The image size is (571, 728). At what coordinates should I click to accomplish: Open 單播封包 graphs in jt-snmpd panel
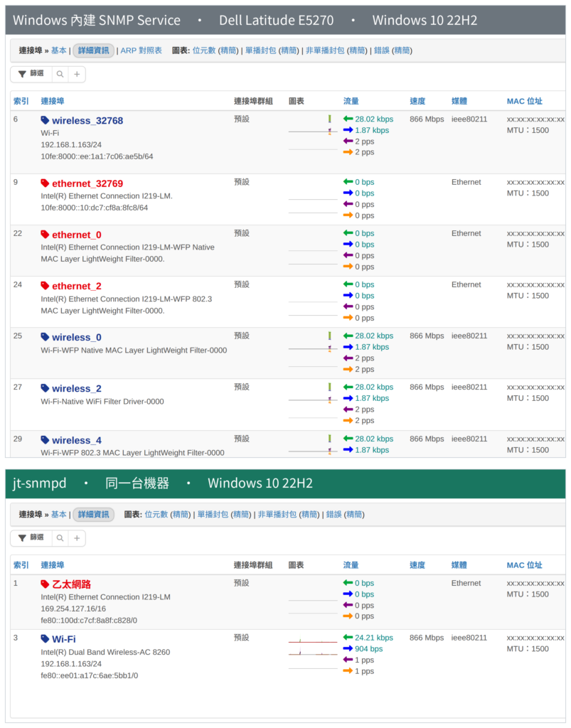[x=213, y=515]
